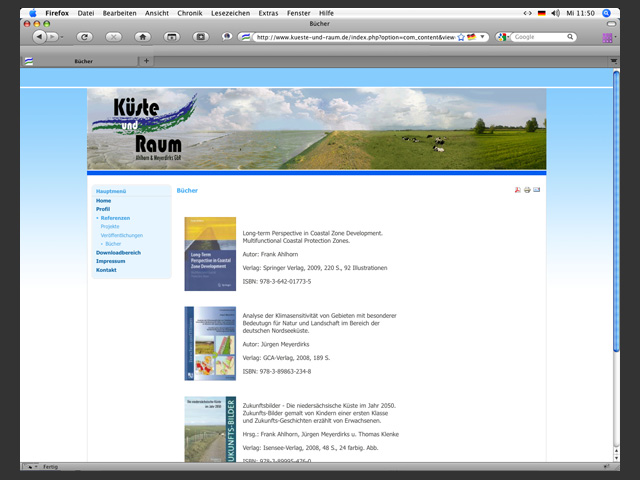
Task: Open the Firefox application menu
Action: (x=57, y=13)
